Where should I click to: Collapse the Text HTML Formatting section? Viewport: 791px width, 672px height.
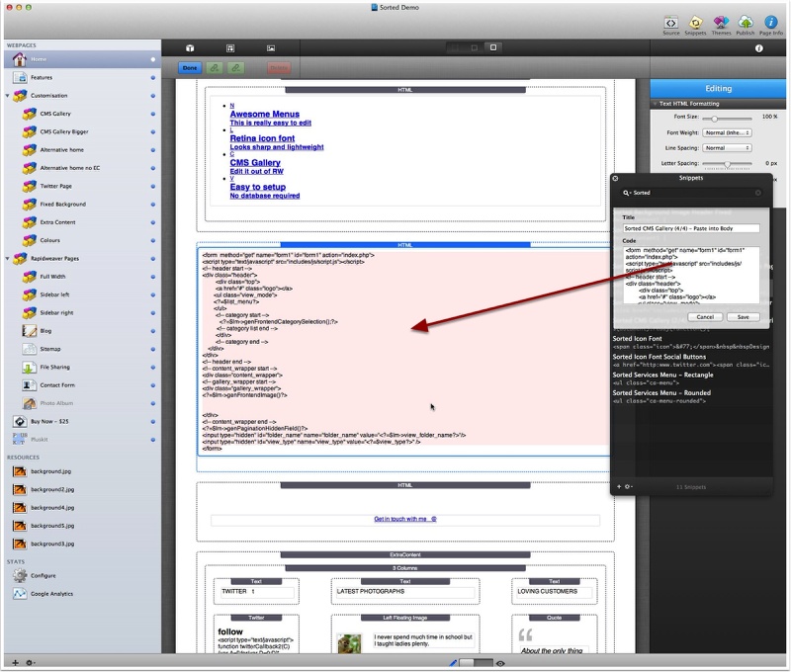[655, 104]
